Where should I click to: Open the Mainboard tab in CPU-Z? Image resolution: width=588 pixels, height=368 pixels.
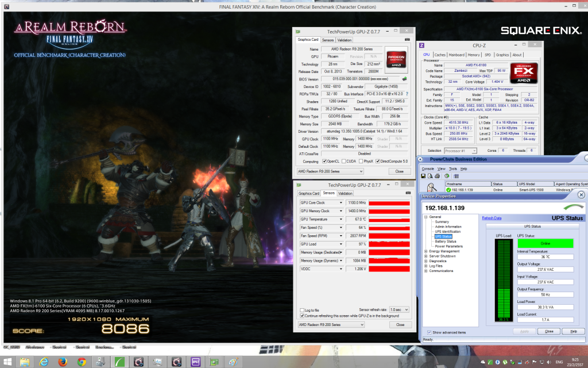(457, 55)
